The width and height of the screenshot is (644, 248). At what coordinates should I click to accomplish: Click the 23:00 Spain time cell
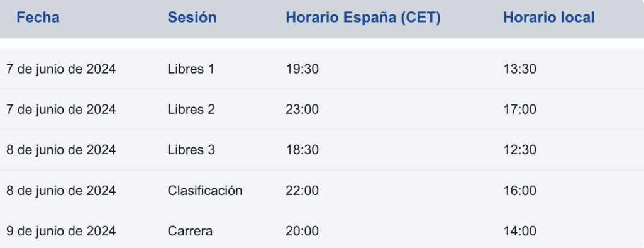pyautogui.click(x=303, y=110)
